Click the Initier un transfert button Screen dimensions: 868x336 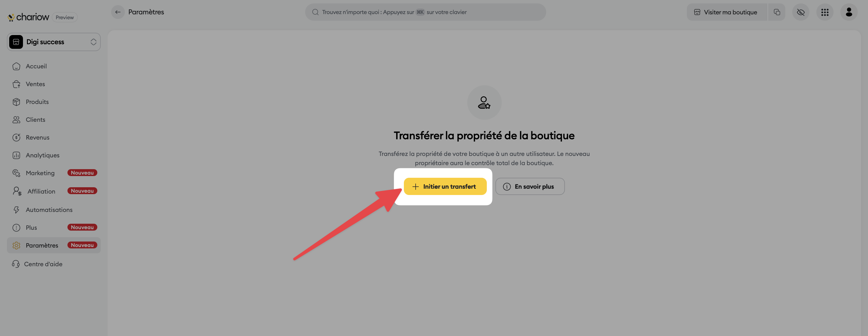pos(445,186)
